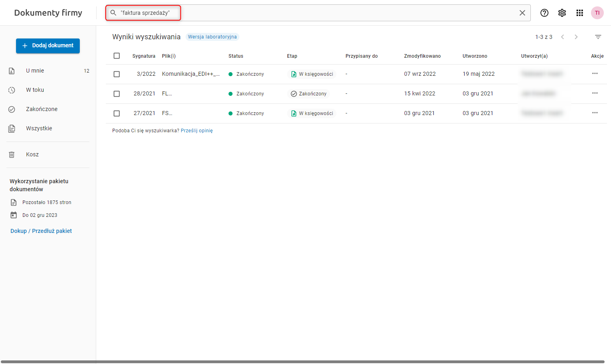Select the checkbox for document 27/2021
This screenshot has width=611, height=364.
(x=117, y=113)
